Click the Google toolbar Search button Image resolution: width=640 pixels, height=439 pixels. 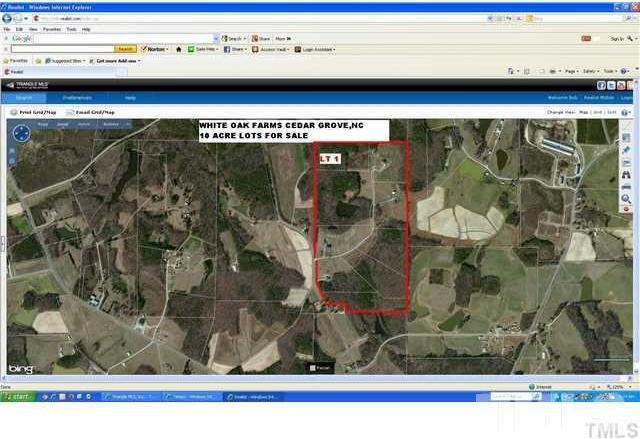[x=233, y=38]
